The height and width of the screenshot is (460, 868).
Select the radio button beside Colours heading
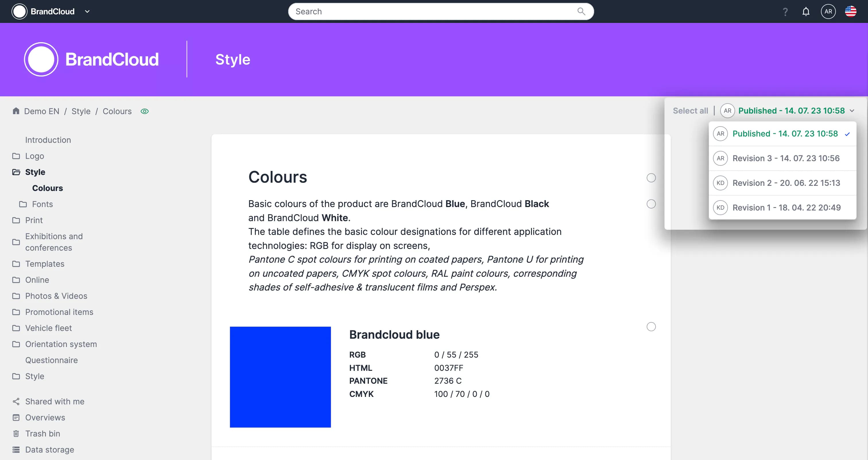(x=651, y=178)
